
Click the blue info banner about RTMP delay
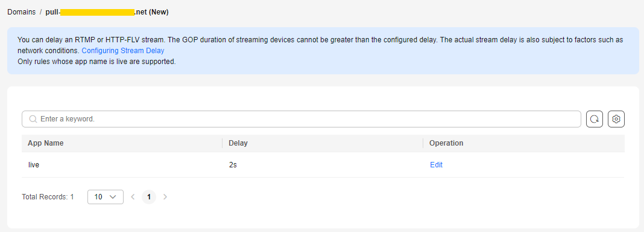(323, 51)
